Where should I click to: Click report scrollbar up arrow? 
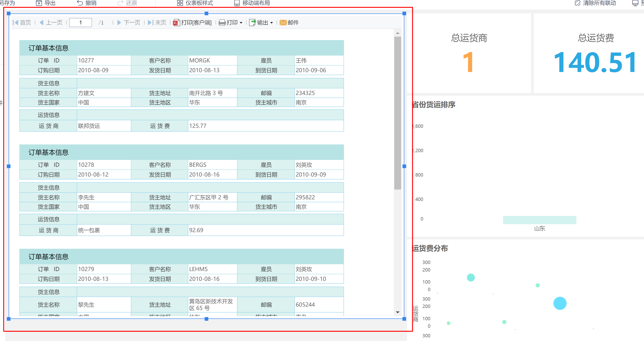(x=397, y=33)
